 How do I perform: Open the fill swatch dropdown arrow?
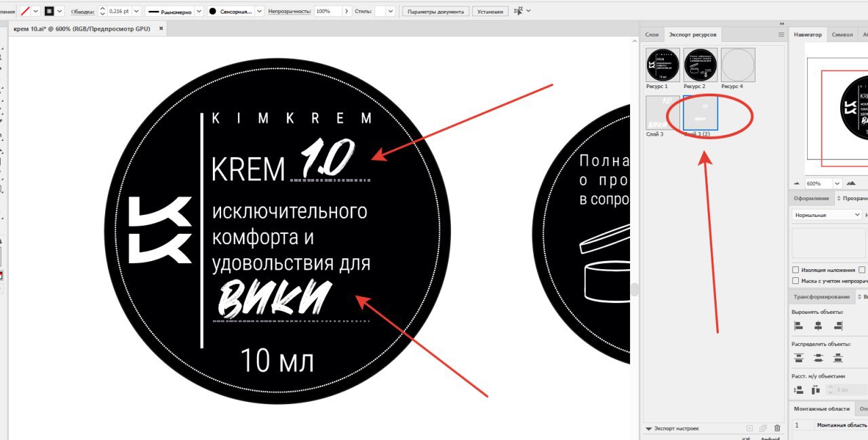36,12
